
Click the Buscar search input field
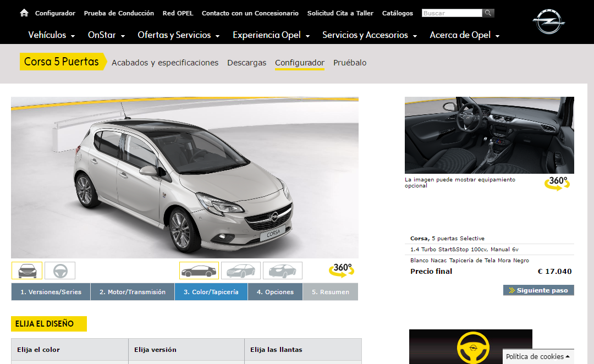(452, 13)
